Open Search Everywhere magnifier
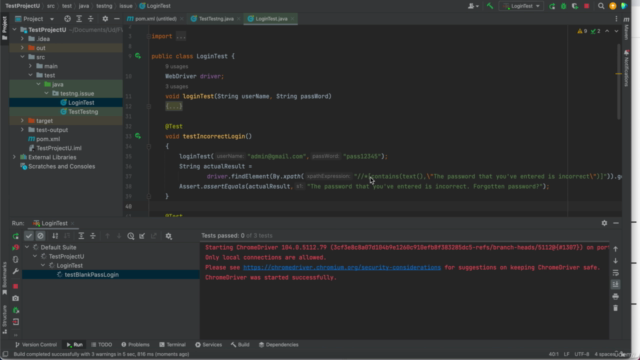The width and height of the screenshot is (640, 360). click(601, 6)
